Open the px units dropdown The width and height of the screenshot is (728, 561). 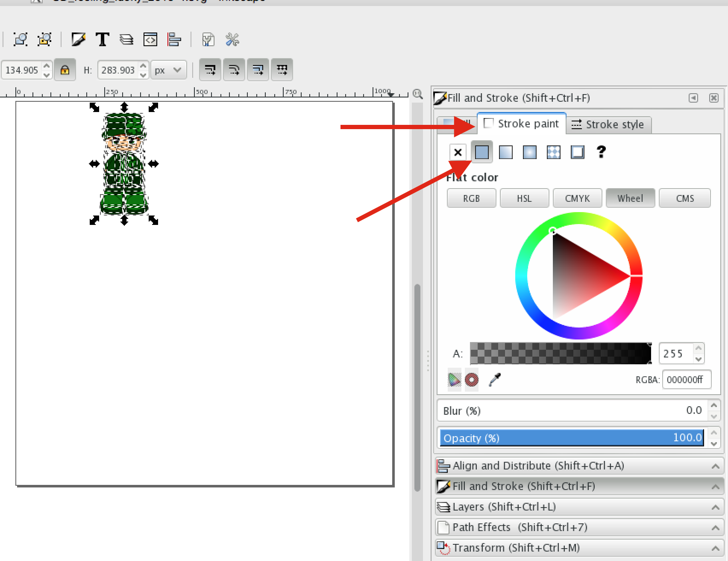[169, 70]
